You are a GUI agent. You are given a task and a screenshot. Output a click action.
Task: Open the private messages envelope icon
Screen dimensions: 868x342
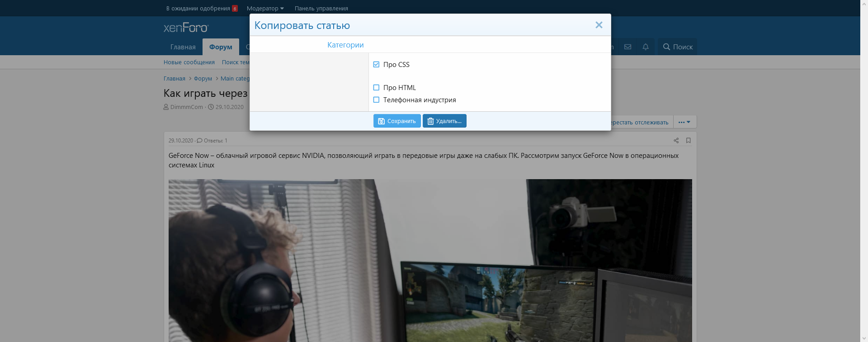coord(628,47)
